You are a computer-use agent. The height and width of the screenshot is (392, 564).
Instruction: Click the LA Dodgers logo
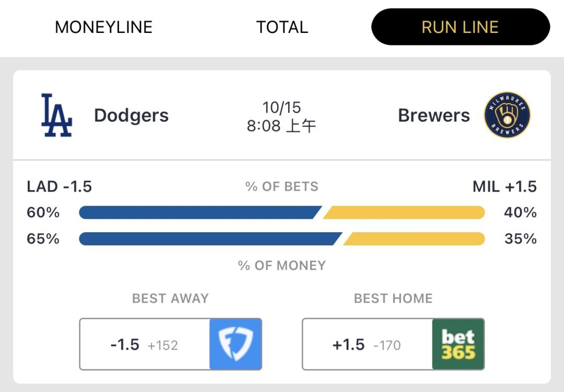56,115
